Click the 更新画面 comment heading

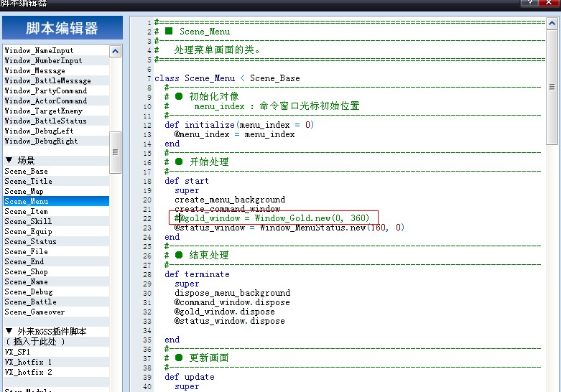(209, 358)
